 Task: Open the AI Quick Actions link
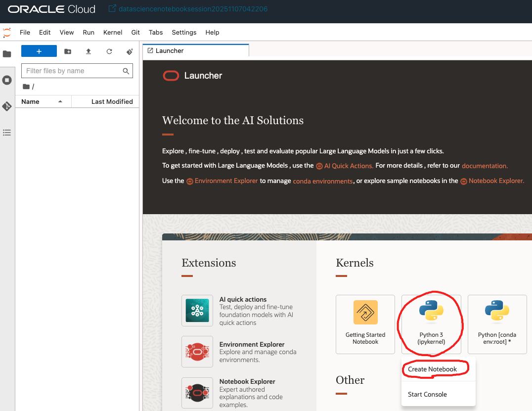[x=345, y=166]
